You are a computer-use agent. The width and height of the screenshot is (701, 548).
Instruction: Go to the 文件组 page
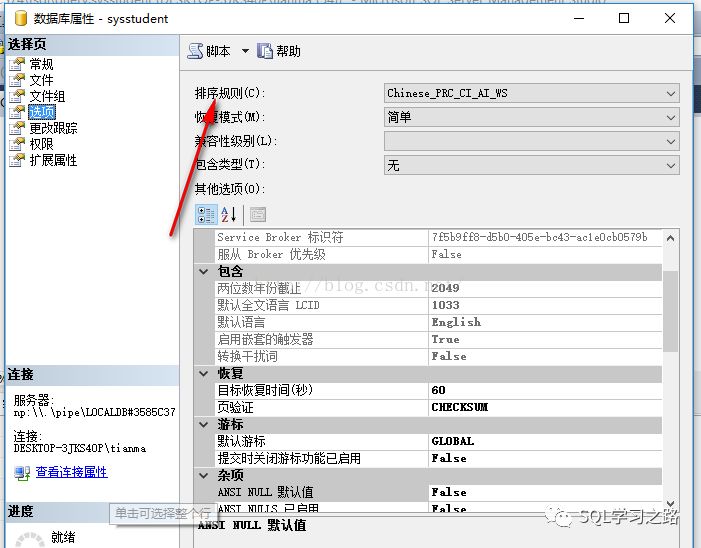coord(46,96)
